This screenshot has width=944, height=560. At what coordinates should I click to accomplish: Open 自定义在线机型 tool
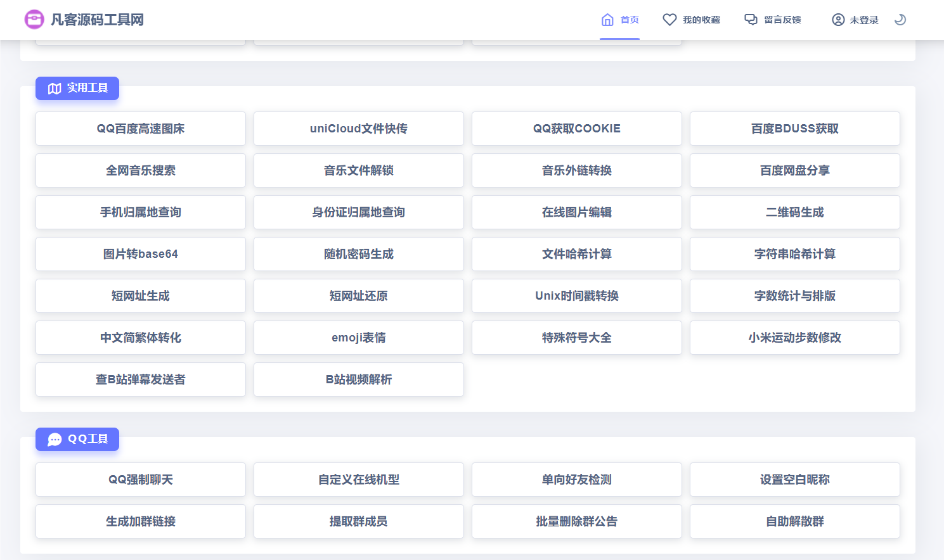pyautogui.click(x=359, y=480)
